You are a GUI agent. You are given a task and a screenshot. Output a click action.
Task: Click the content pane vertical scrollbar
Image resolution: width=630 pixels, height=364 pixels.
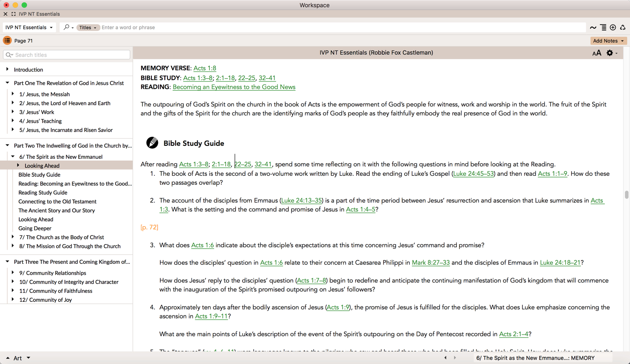pos(626,195)
